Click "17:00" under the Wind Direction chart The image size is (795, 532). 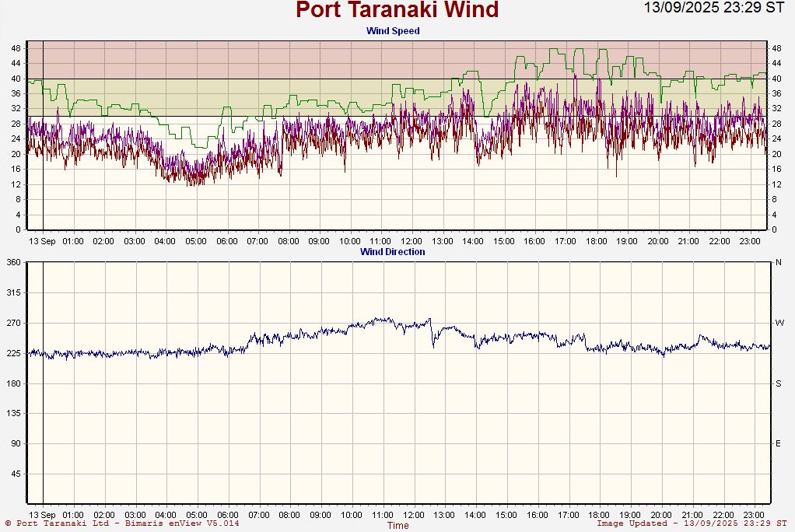pos(569,515)
